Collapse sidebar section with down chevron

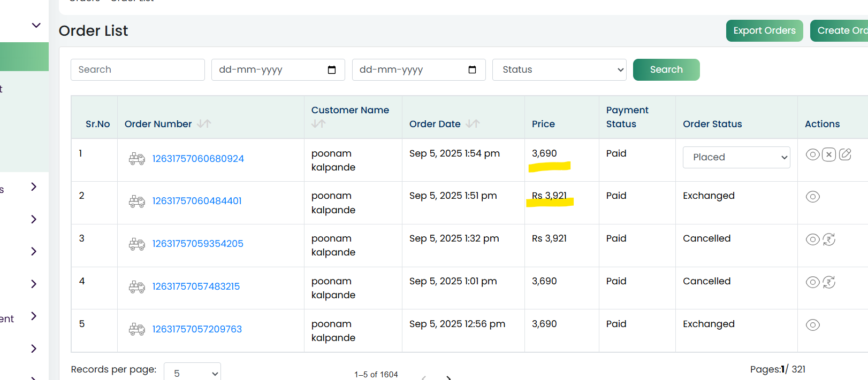(36, 25)
